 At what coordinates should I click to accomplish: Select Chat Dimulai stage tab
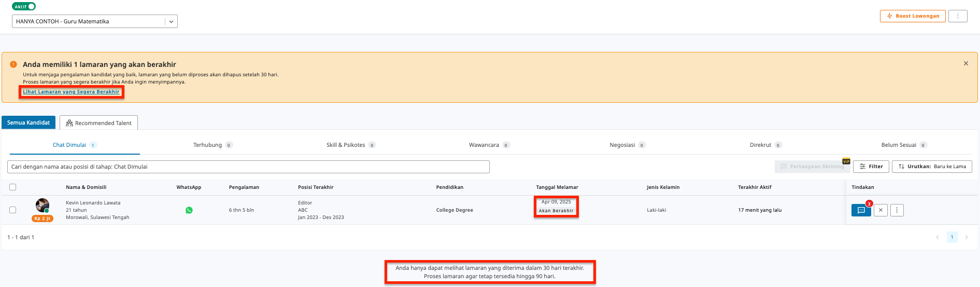pos(75,145)
